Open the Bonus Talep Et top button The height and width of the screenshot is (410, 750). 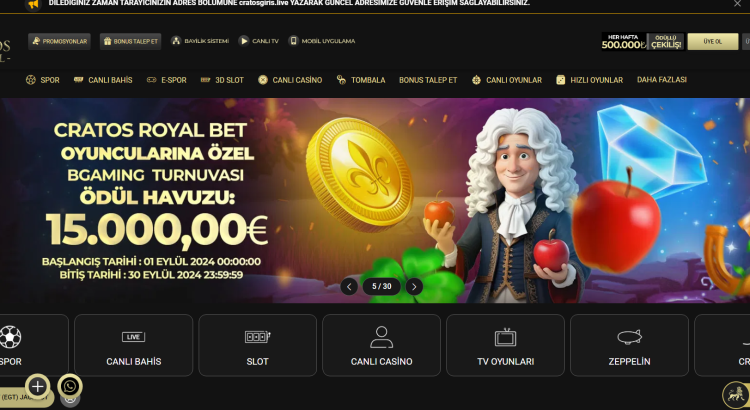coord(131,41)
